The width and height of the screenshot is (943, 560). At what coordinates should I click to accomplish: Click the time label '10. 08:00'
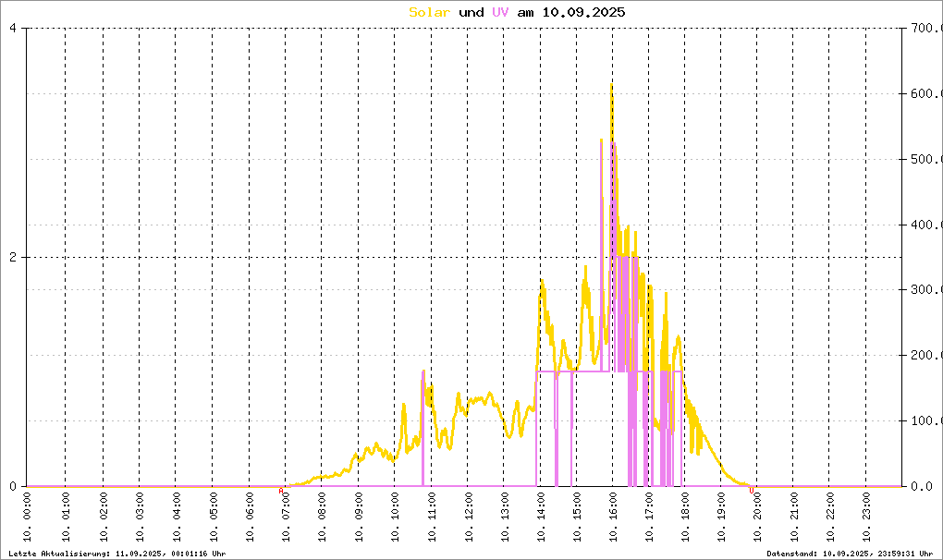(x=323, y=517)
